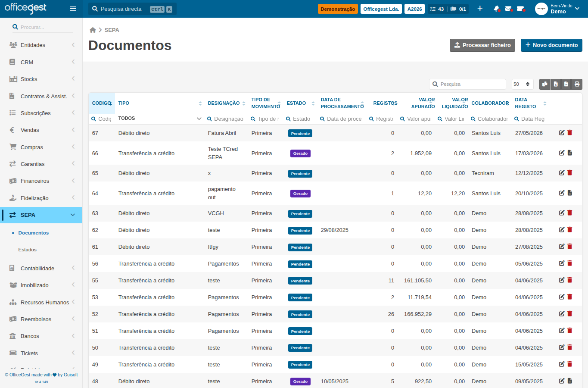588x388 pixels.
Task: Focus the table Pesquisa search field
Action: [467, 84]
